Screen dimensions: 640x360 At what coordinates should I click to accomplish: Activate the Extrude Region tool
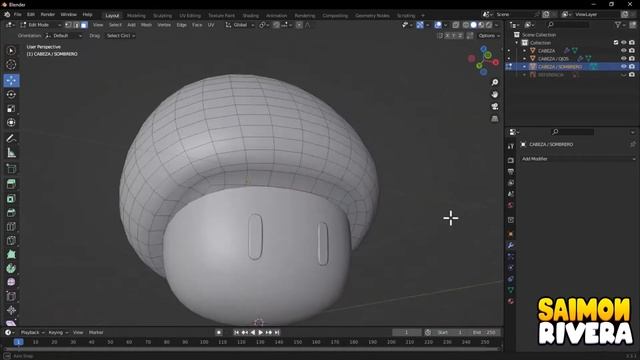tap(11, 184)
